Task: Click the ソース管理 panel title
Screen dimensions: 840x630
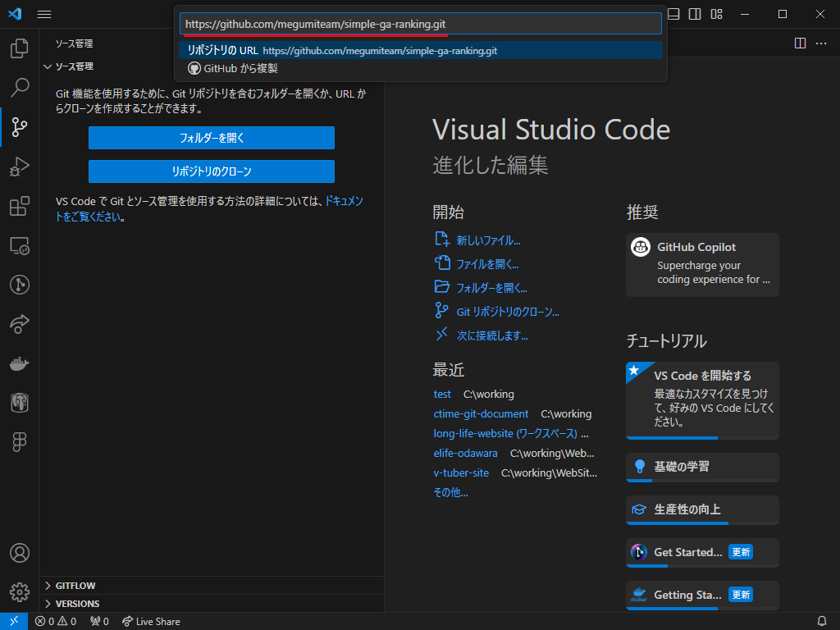Action: [x=75, y=43]
